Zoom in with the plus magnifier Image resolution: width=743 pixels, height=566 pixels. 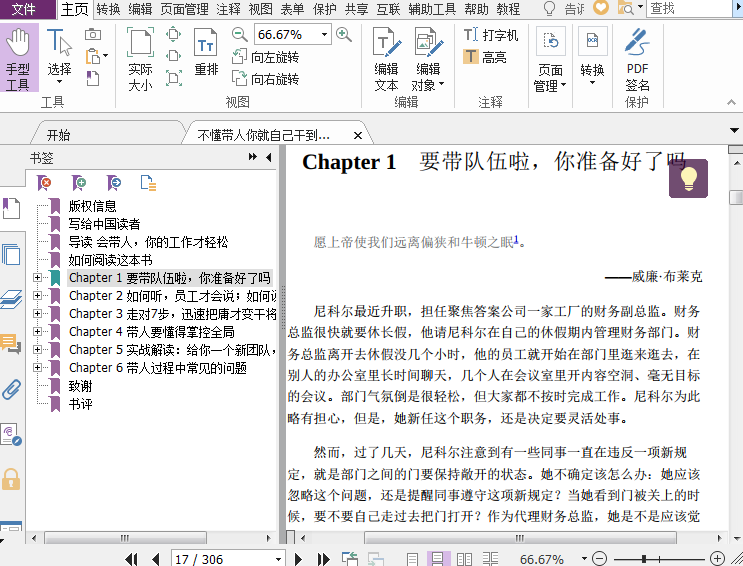pos(344,34)
